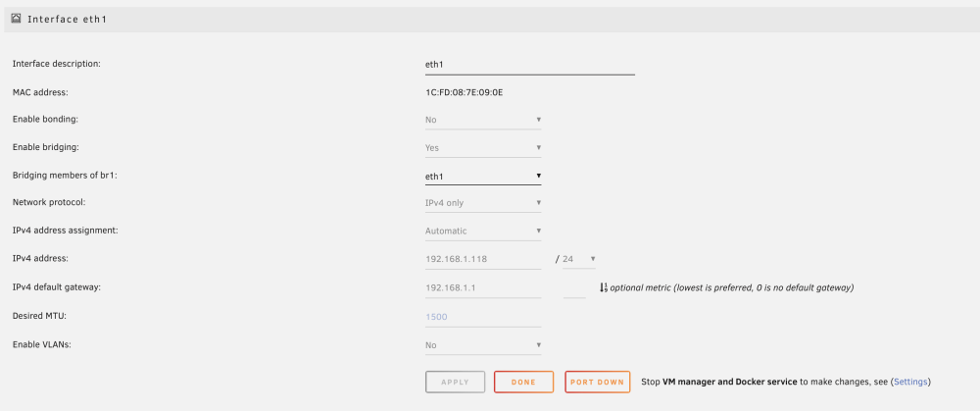Click the Desired MTU field

483,317
